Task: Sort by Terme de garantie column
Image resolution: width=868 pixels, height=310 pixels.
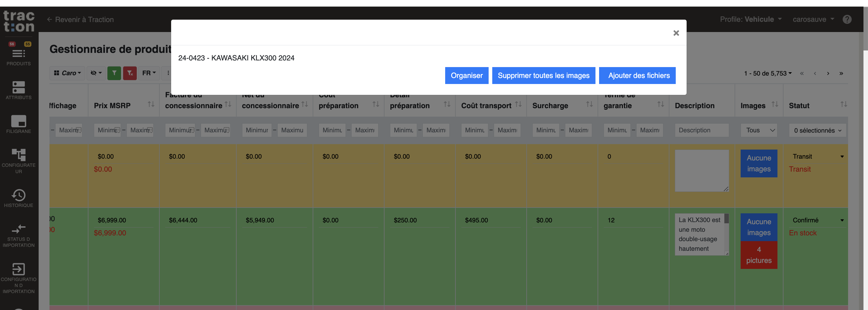Action: coord(660,104)
